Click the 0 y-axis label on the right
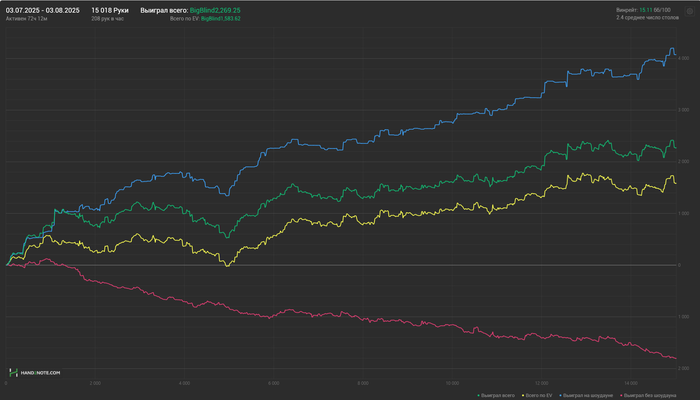 tap(679, 265)
